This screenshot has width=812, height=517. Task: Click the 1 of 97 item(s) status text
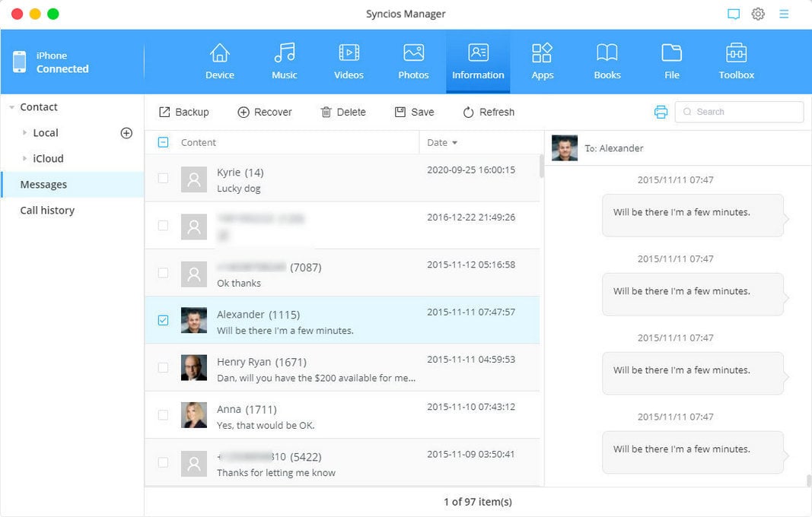click(x=477, y=502)
